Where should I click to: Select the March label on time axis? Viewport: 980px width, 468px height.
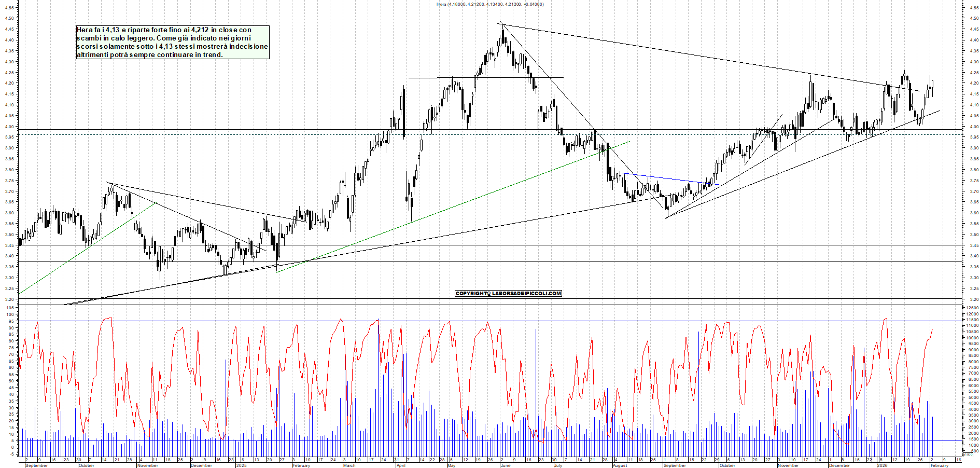(349, 465)
